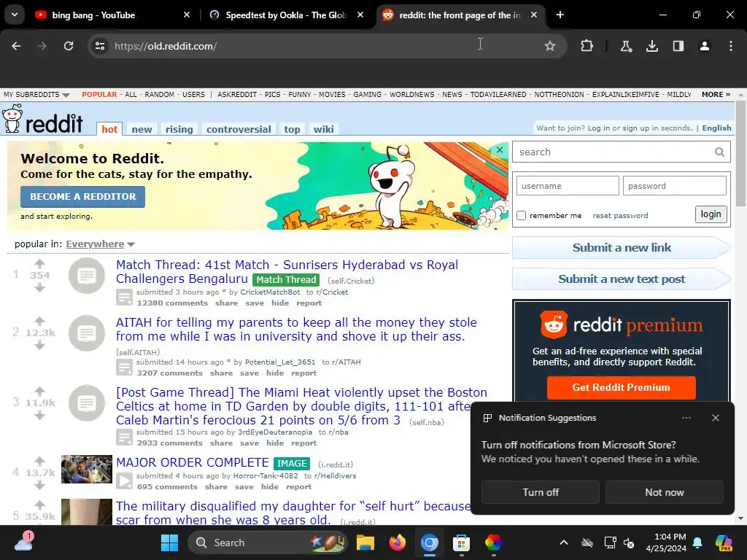This screenshot has height=560, width=747.
Task: Expand the AITAH self-post text preview
Action: [x=124, y=367]
